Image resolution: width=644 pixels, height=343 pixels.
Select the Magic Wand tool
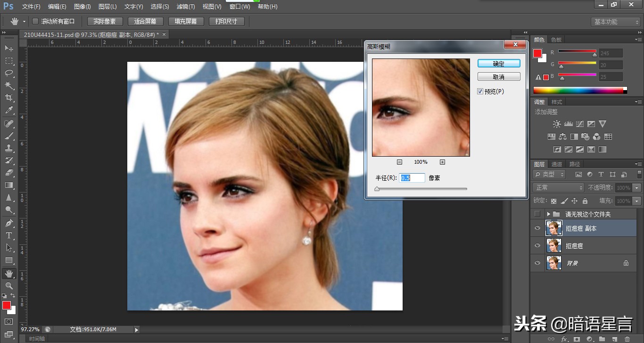pos(9,85)
